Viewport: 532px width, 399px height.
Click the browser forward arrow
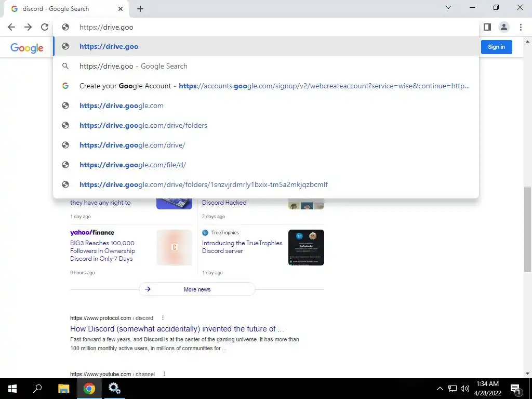point(28,27)
